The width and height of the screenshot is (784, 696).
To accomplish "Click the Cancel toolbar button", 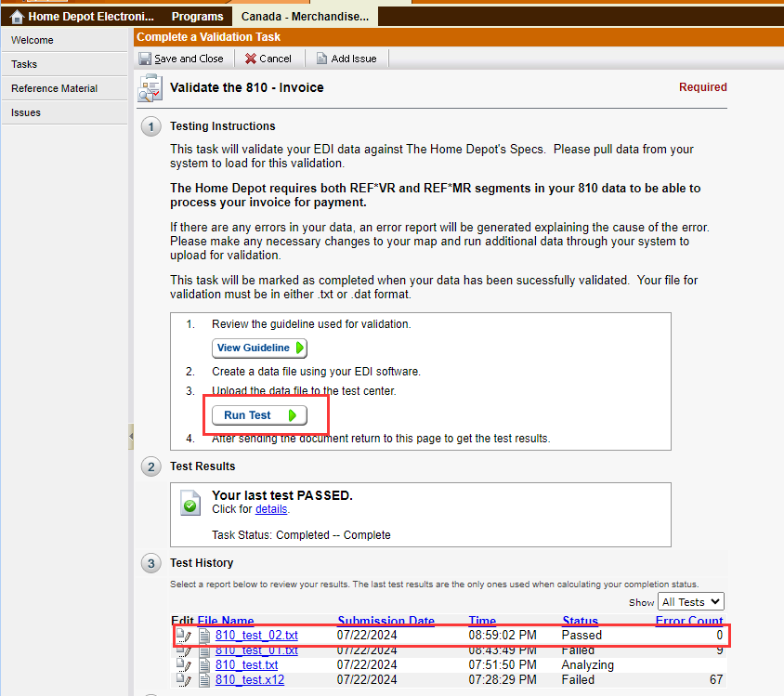I will (x=268, y=59).
